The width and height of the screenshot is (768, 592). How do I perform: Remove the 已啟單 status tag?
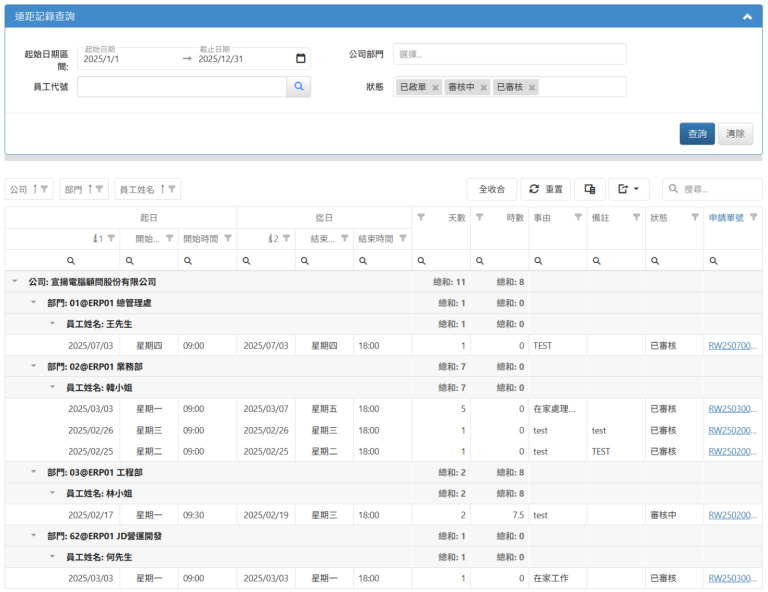click(436, 88)
